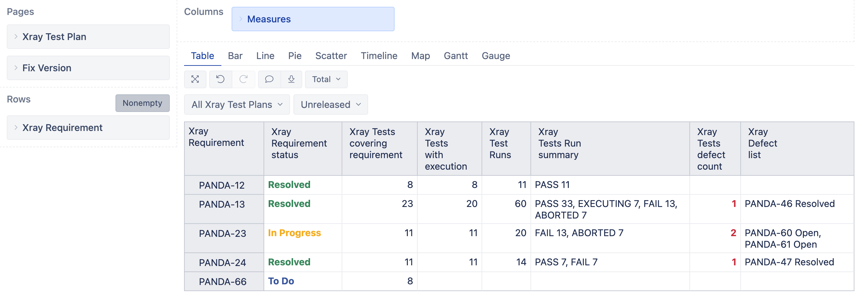The height and width of the screenshot is (304, 868).
Task: Click the Xray Tests defect count header
Action: click(715, 149)
